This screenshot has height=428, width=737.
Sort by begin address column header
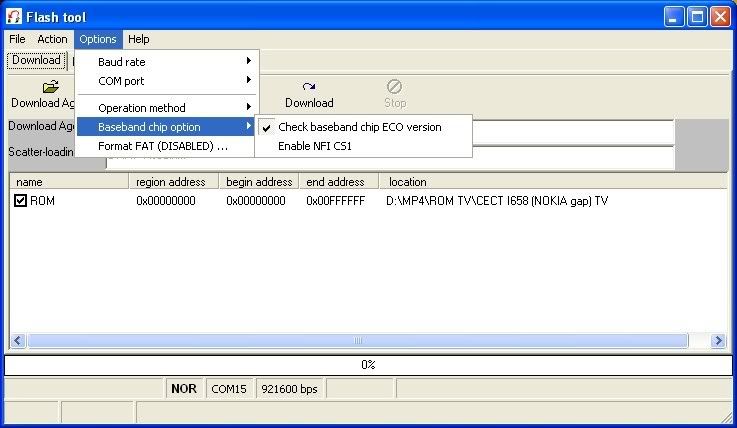click(x=259, y=182)
